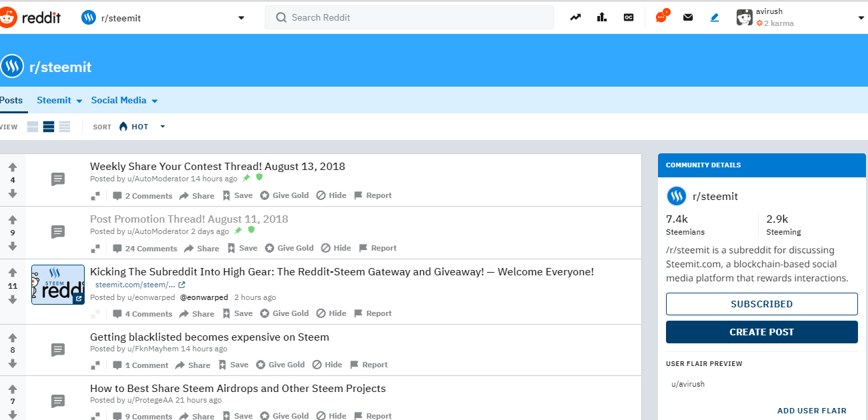Give Gold to Weekly Share Your Contest Thread
This screenshot has height=420, width=868.
click(284, 195)
